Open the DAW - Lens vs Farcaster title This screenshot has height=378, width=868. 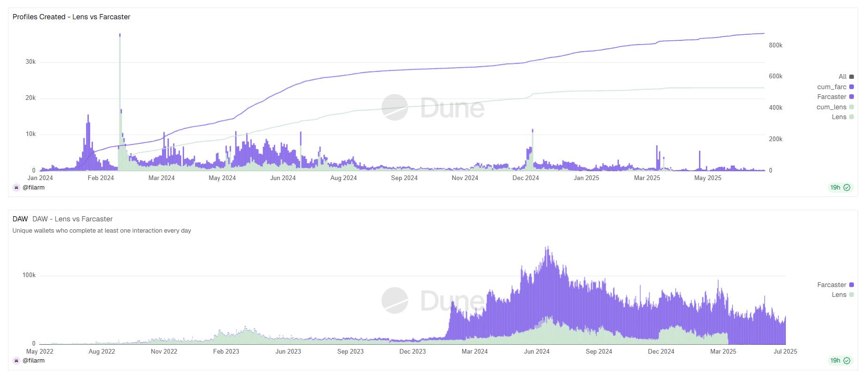tap(72, 219)
